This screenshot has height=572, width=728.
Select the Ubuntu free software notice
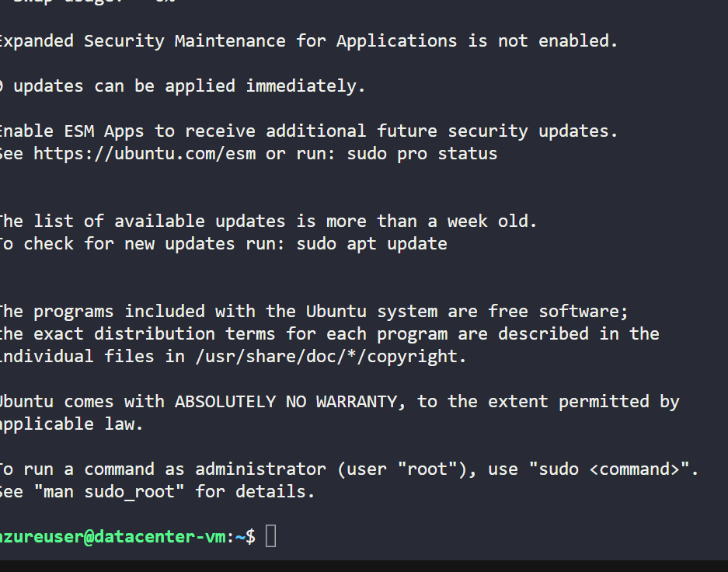click(x=314, y=311)
